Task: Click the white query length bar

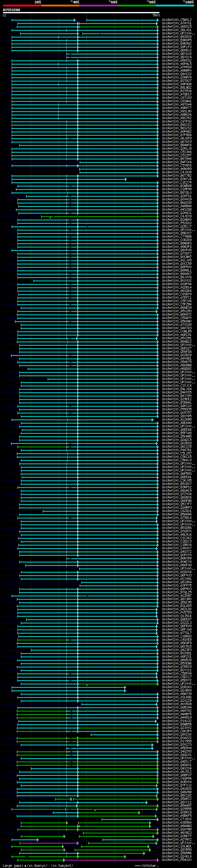Action: [x=81, y=12]
